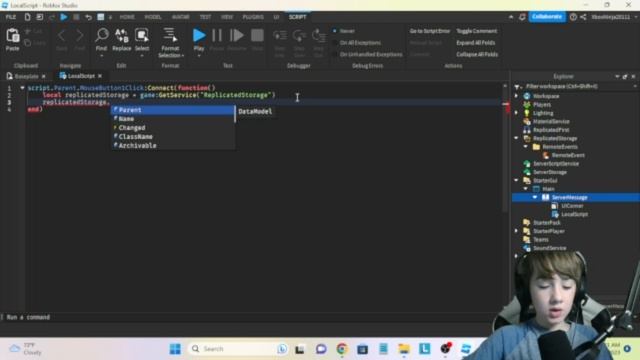Screen dimensions: 640x360
Task: Collapse the ReplicatedStorage tree node
Action: [x=516, y=138]
